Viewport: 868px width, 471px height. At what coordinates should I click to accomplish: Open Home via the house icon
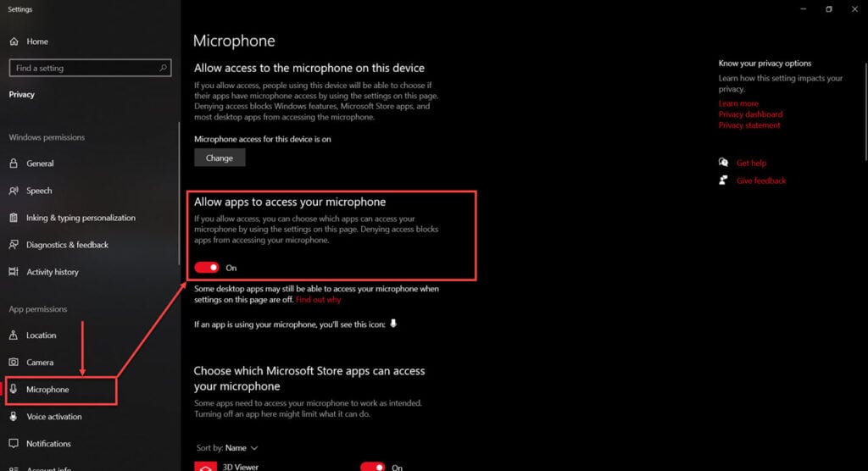14,42
